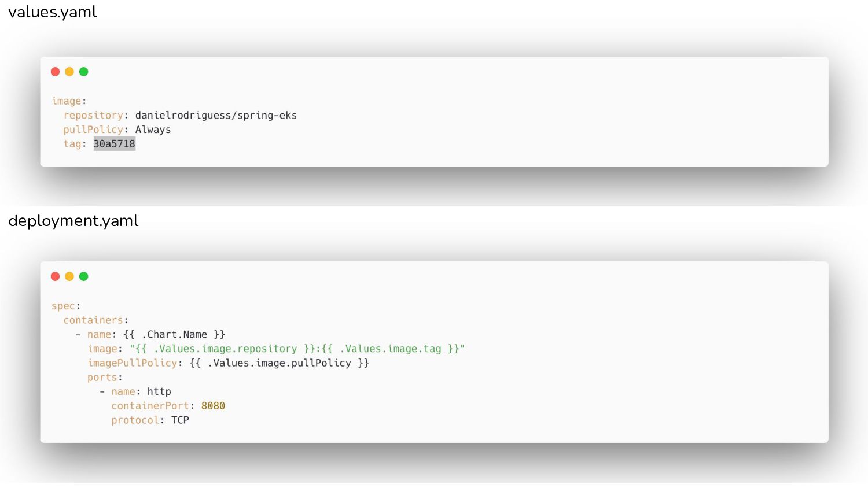Click the repository key in values.yaml
The width and height of the screenshot is (868, 488).
tap(93, 116)
